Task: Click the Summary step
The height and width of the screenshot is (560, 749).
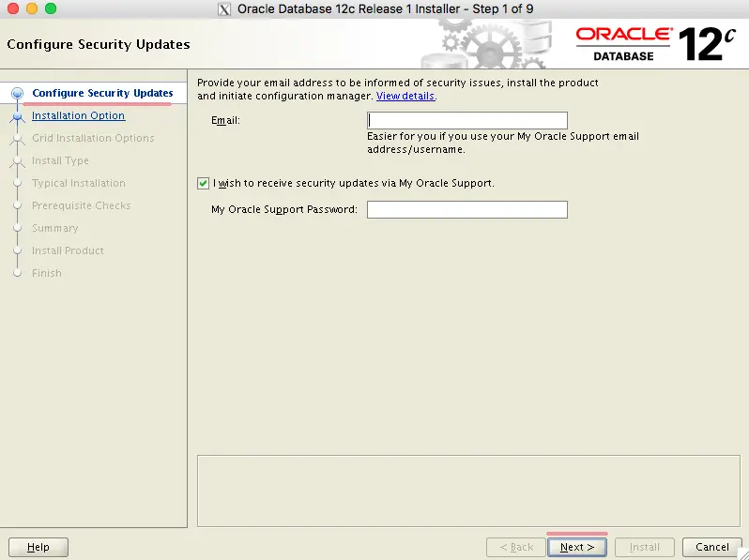Action: tap(55, 228)
